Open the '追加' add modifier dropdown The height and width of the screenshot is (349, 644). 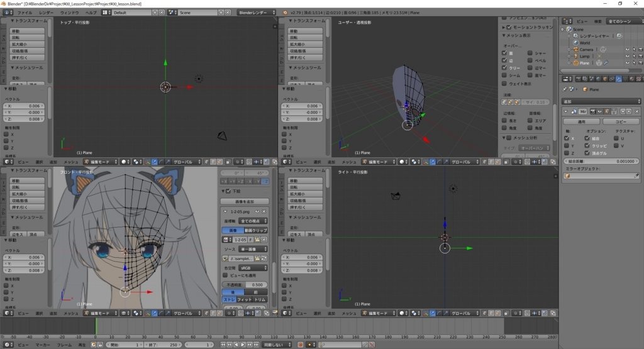[601, 101]
